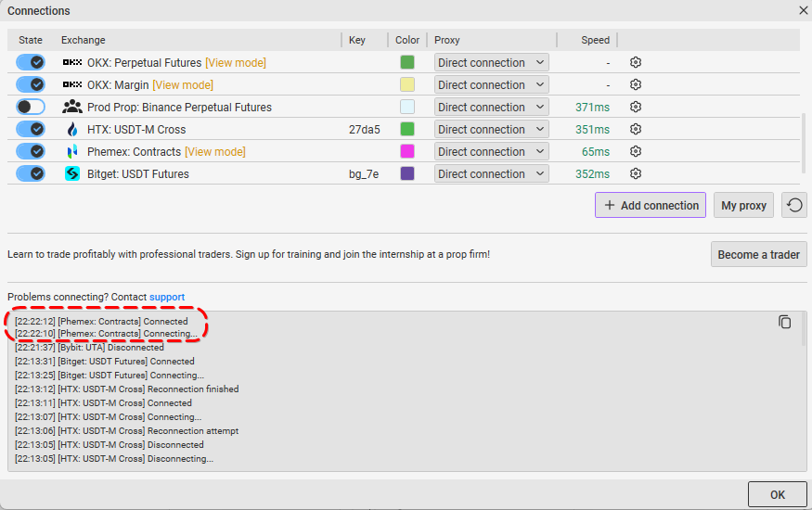Enable the Prod Prop Binance Perpetual Futures toggle
Screen dimensions: 812x510
point(31,107)
